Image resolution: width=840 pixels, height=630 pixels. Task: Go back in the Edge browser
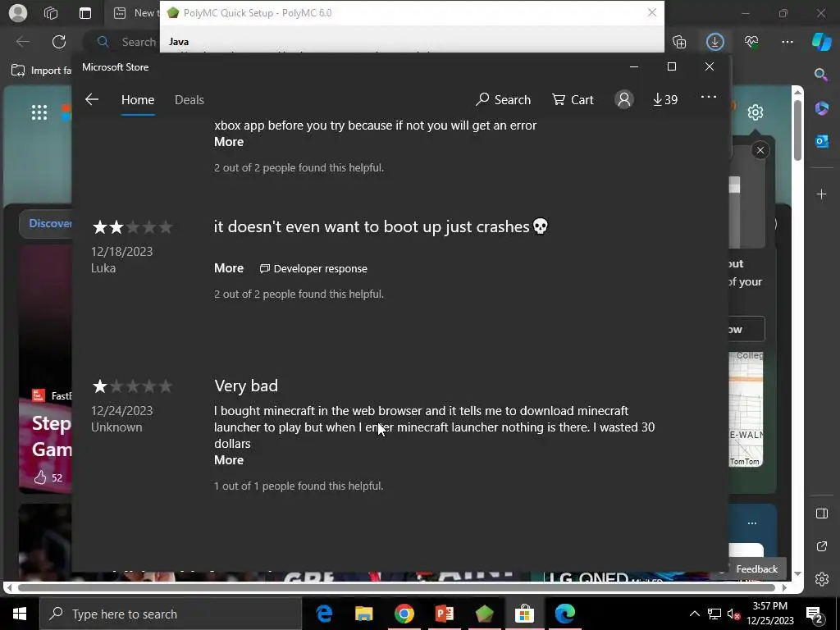point(22,42)
